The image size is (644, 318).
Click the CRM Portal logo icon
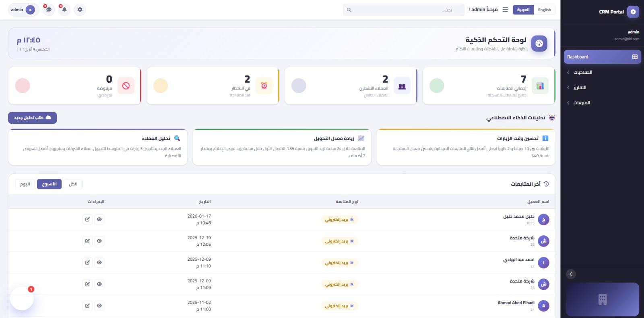pos(633,12)
